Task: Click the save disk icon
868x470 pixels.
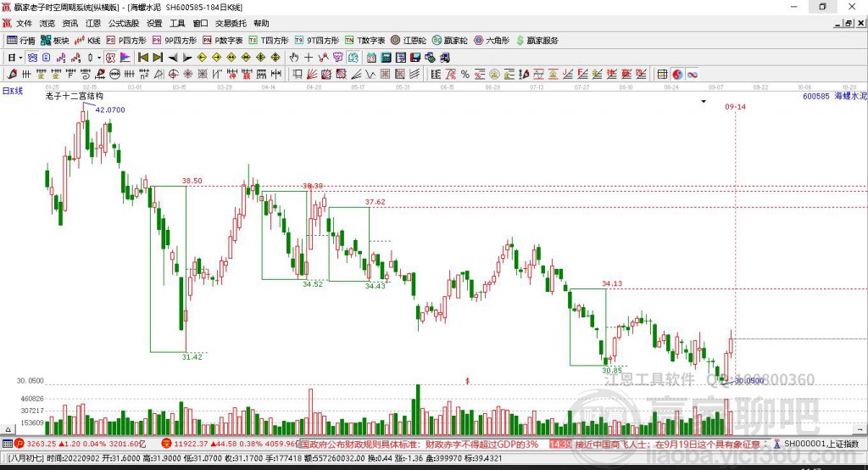Action: pyautogui.click(x=415, y=58)
